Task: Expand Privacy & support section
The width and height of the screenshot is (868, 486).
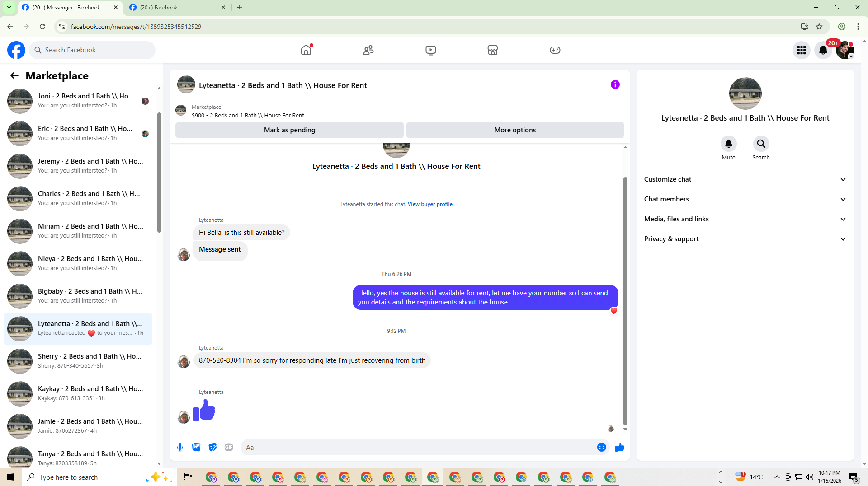Action: click(745, 239)
